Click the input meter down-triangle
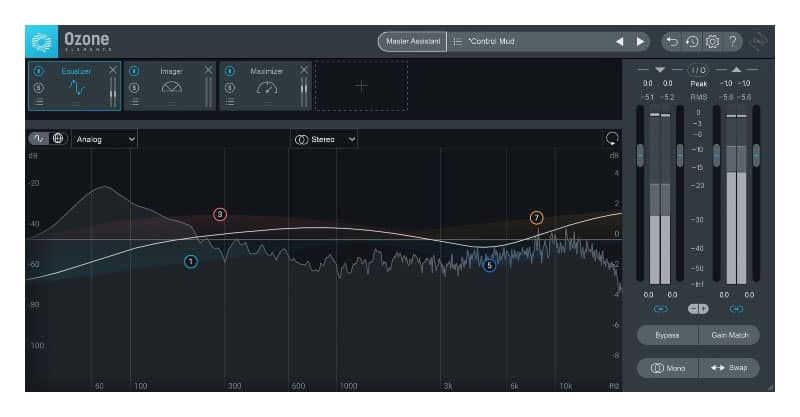The width and height of the screenshot is (800, 417). point(660,69)
